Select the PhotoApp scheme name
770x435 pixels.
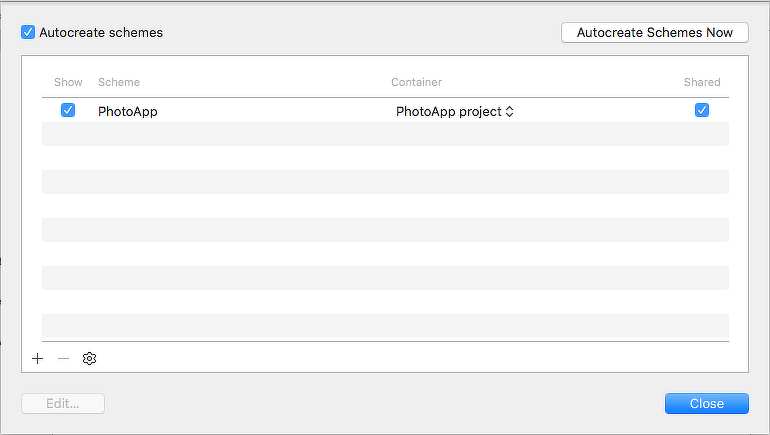pos(128,112)
